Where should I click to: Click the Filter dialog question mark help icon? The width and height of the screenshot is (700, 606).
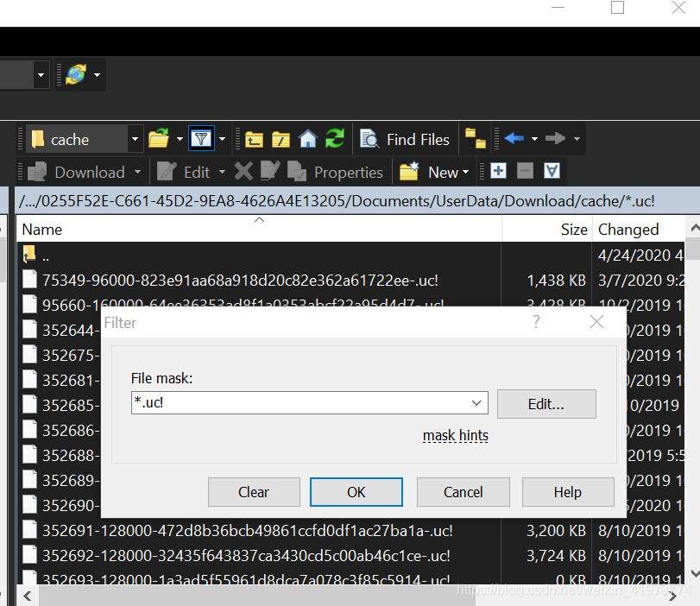pos(536,321)
